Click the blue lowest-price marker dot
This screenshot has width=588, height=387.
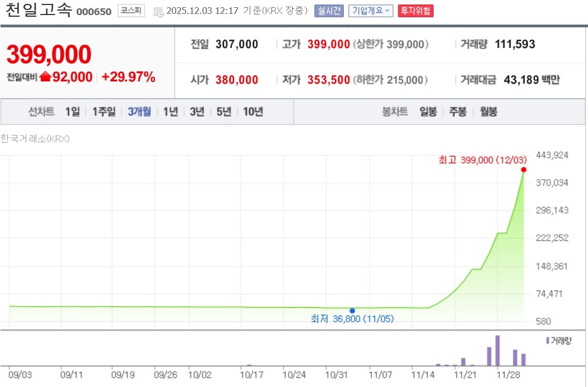coord(352,311)
